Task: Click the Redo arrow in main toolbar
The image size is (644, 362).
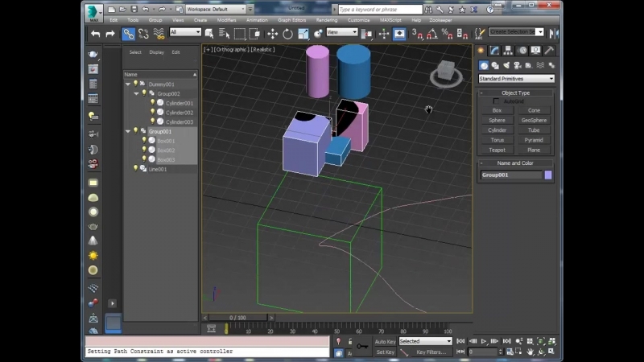Action: tap(110, 34)
